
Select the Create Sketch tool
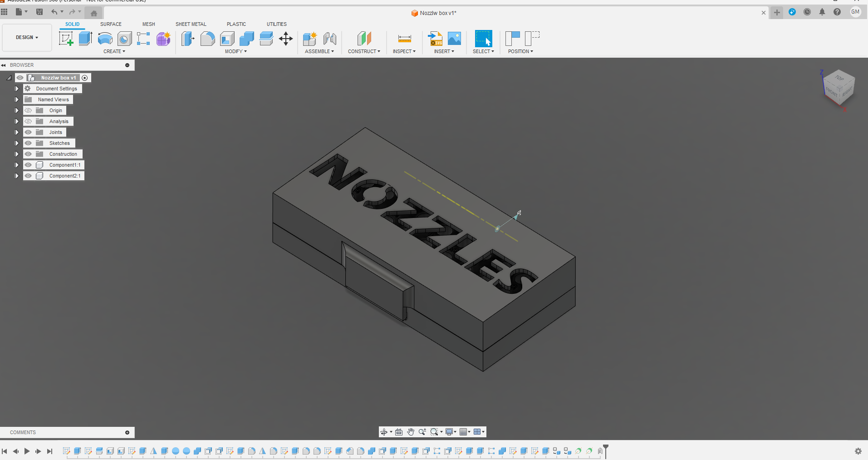pos(66,38)
